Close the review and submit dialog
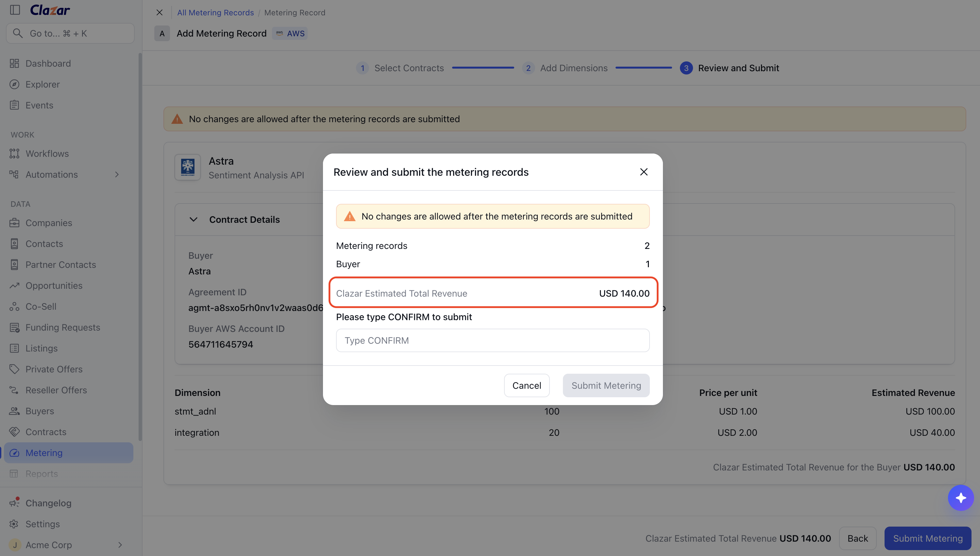This screenshot has width=980, height=556. point(644,172)
